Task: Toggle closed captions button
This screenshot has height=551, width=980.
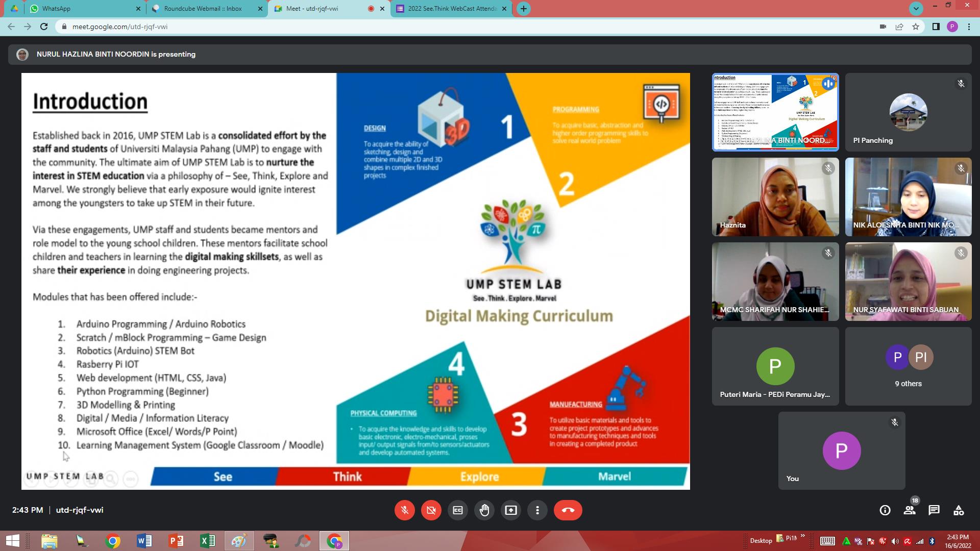Action: (458, 510)
